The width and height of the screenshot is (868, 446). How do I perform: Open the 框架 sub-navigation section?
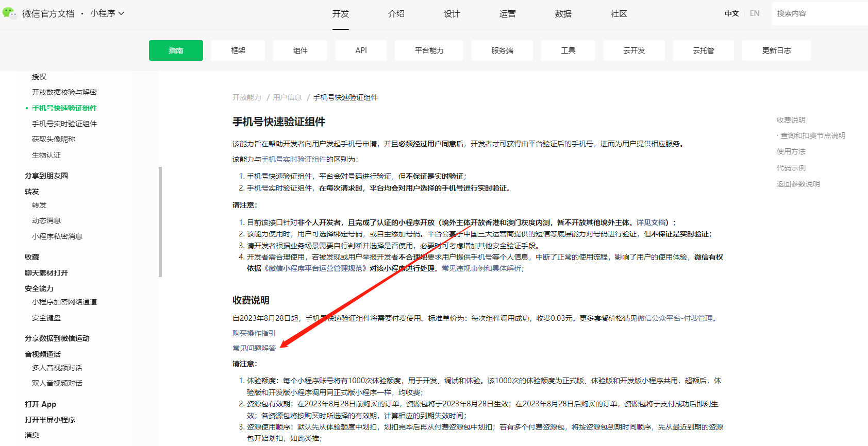click(238, 50)
